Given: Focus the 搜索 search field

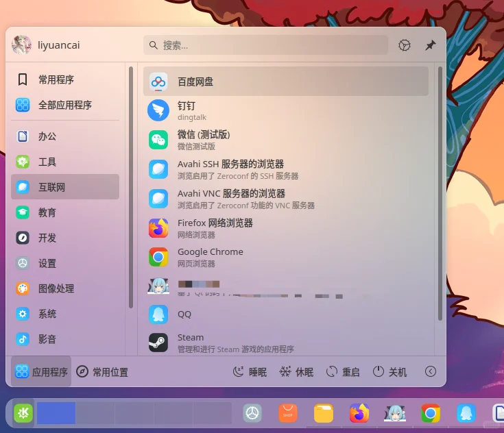Looking at the screenshot, I should 265,45.
